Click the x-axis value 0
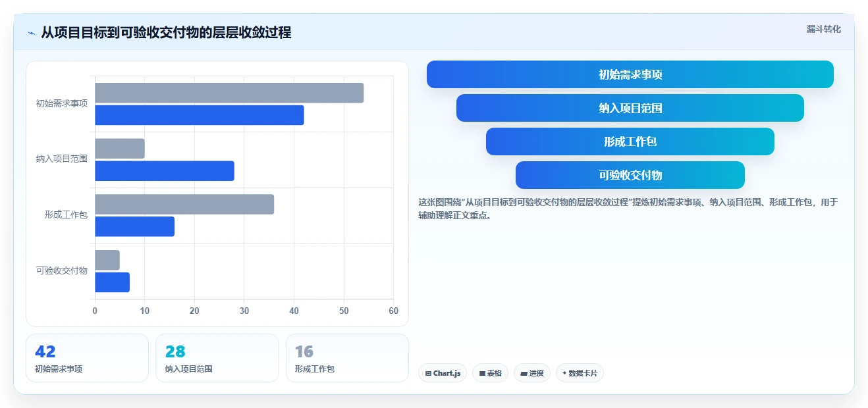 (x=95, y=311)
